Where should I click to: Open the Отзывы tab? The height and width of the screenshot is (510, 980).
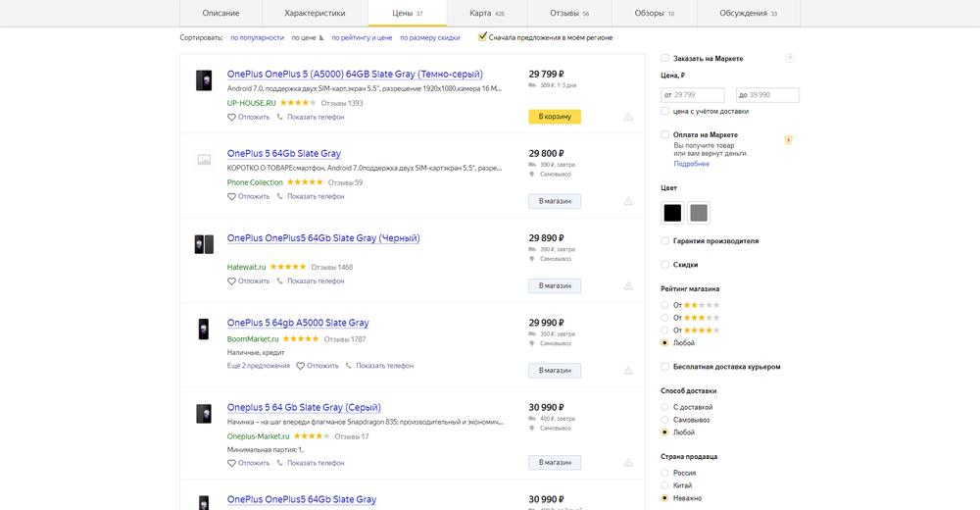[x=568, y=14]
